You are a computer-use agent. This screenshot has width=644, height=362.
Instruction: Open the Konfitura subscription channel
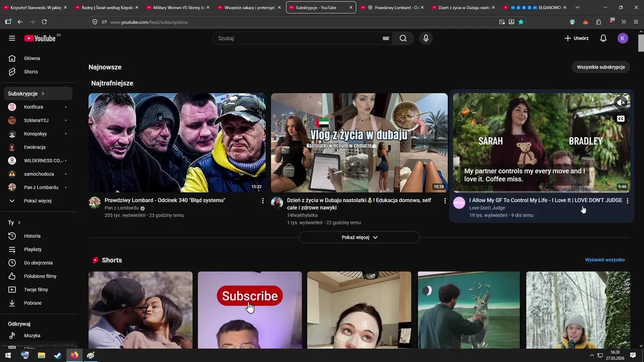pyautogui.click(x=39, y=107)
